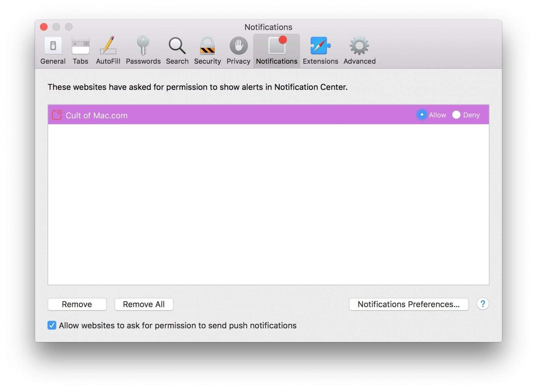
Task: Click the Cult of Mac.com site icon
Action: 57,115
